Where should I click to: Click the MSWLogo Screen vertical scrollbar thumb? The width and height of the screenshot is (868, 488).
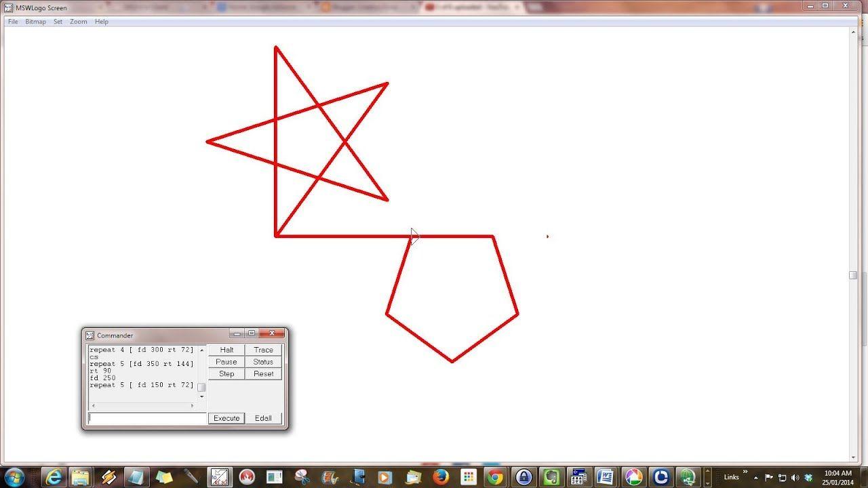[853, 275]
